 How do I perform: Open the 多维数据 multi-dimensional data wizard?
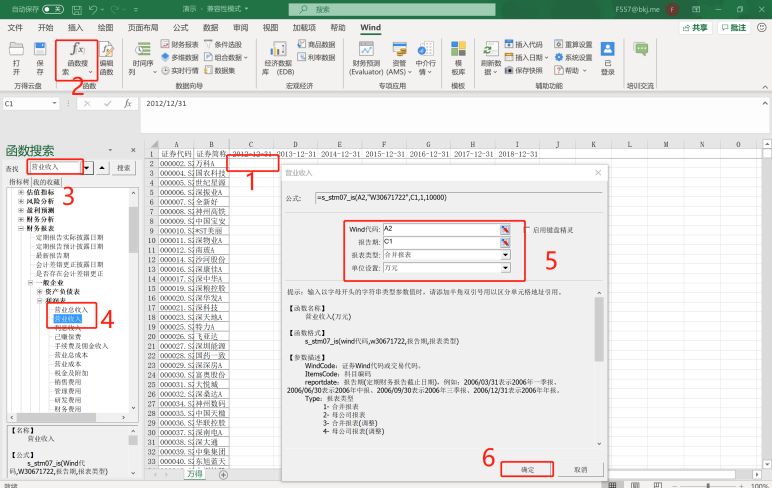point(180,57)
